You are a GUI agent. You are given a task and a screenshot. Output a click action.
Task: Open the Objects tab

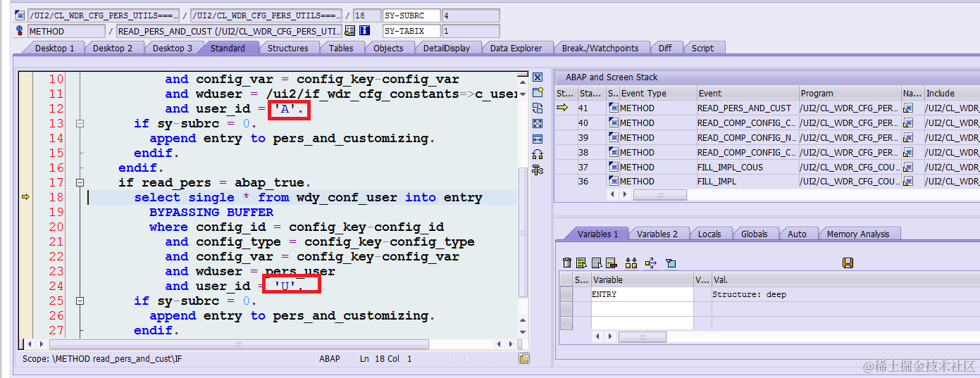(x=388, y=48)
